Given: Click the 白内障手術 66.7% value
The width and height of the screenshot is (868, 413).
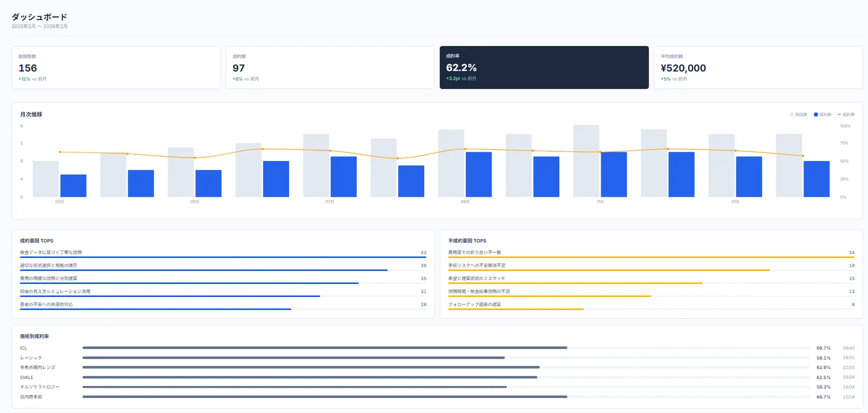Looking at the screenshot, I should pyautogui.click(x=824, y=397).
